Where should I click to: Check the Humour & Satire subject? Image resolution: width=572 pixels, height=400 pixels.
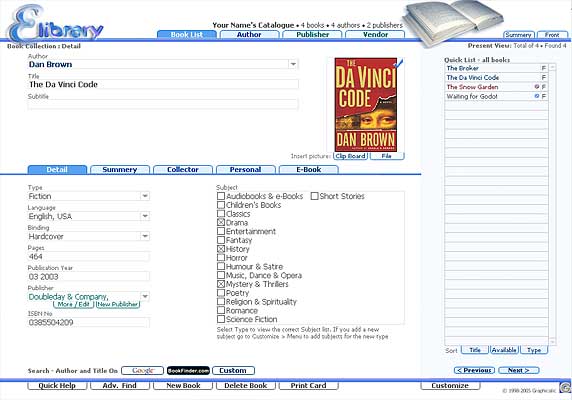(221, 266)
